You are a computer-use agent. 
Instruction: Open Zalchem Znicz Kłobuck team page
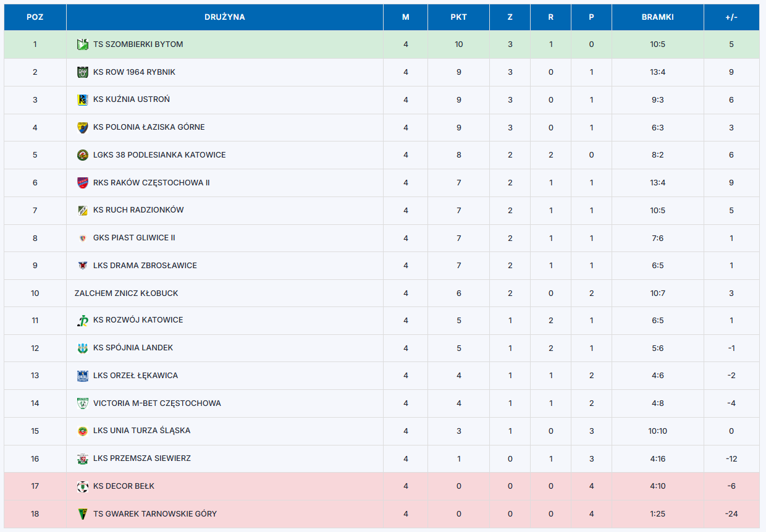click(x=126, y=293)
